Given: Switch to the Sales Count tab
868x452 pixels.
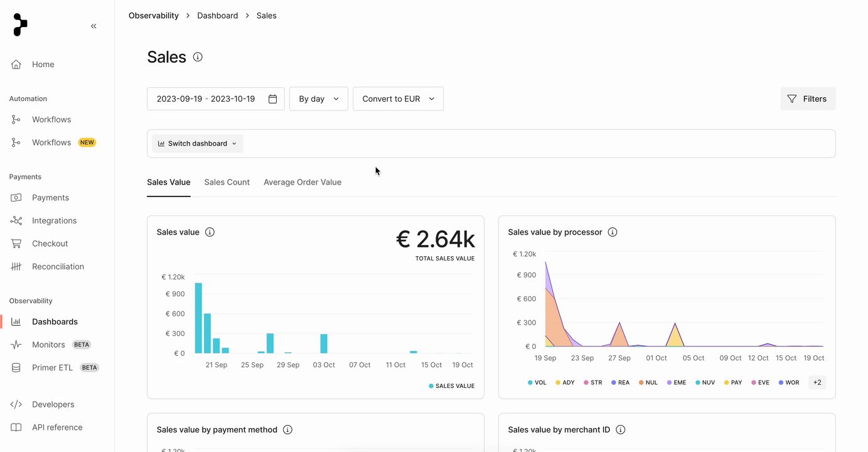Looking at the screenshot, I should click(227, 183).
